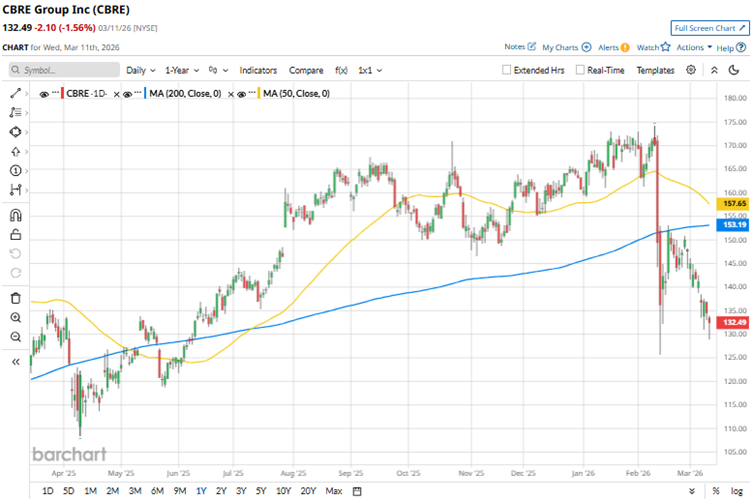Open chart settings gear icon
This screenshot has height=499, width=752.
click(x=691, y=70)
